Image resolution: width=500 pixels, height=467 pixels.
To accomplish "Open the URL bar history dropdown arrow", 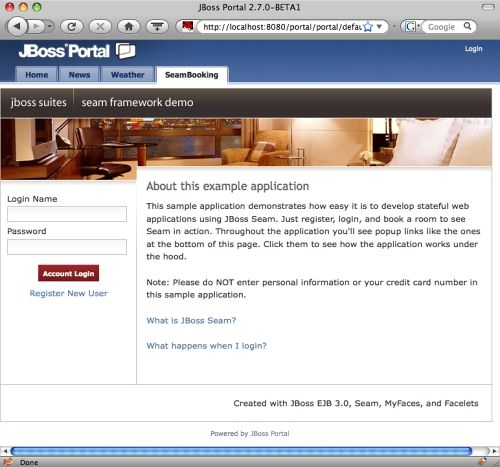I will [x=379, y=26].
